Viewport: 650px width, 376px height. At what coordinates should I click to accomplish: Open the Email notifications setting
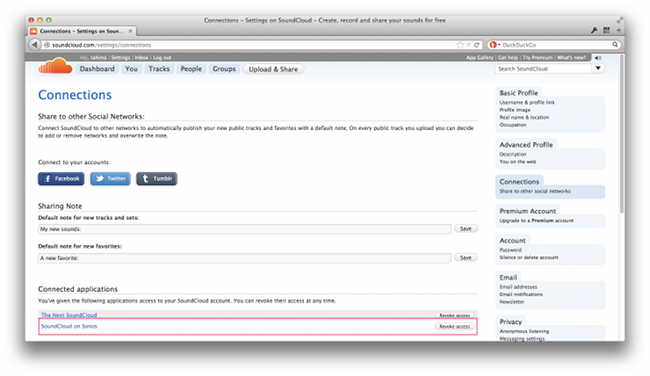[x=521, y=294]
